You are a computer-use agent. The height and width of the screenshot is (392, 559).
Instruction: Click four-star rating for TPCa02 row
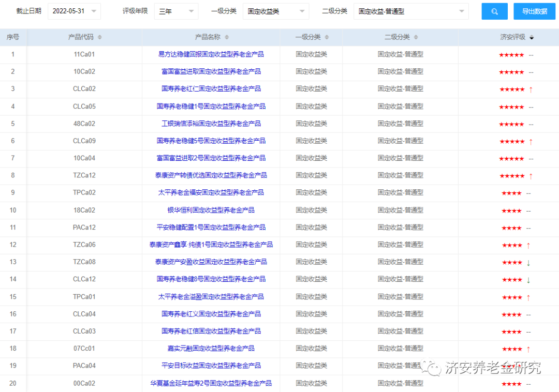click(x=511, y=193)
